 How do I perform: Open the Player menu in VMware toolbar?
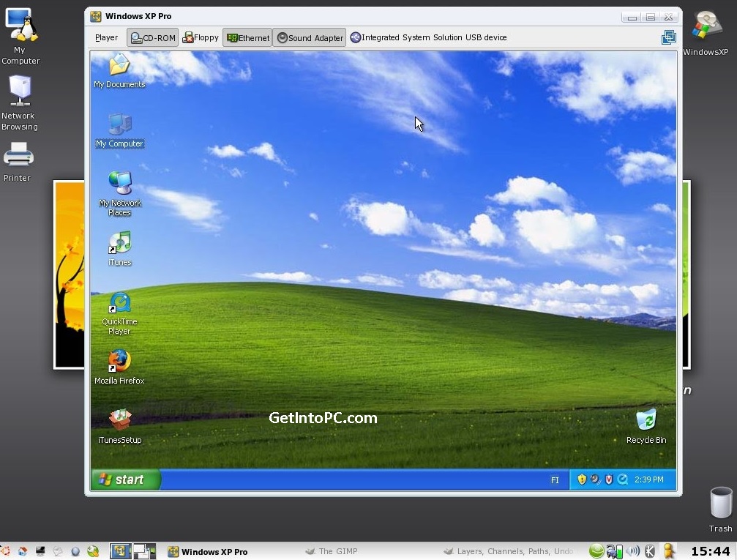(x=106, y=37)
